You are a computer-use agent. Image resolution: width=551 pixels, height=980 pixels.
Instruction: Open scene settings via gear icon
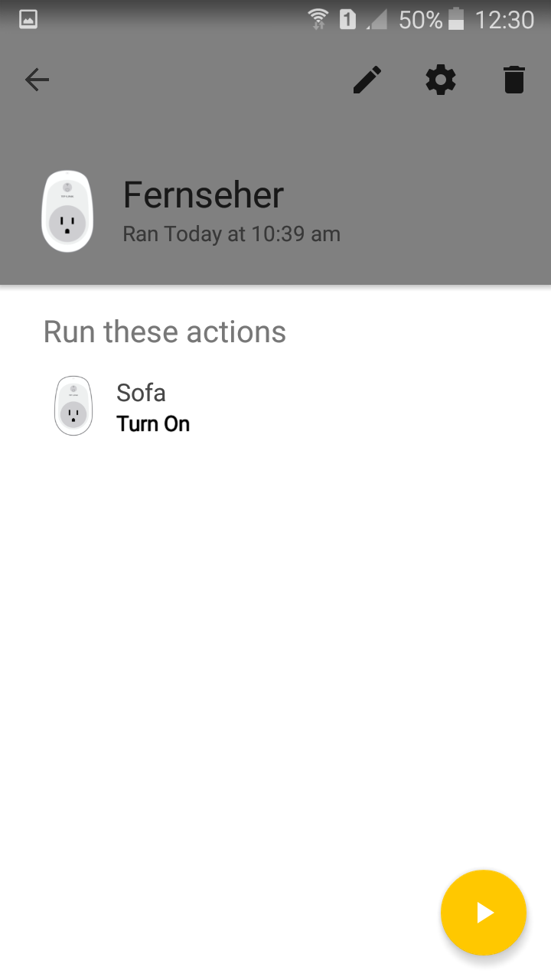(x=441, y=80)
